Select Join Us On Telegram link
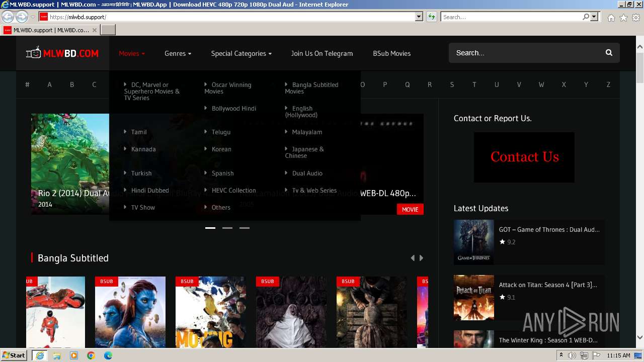 (322, 53)
